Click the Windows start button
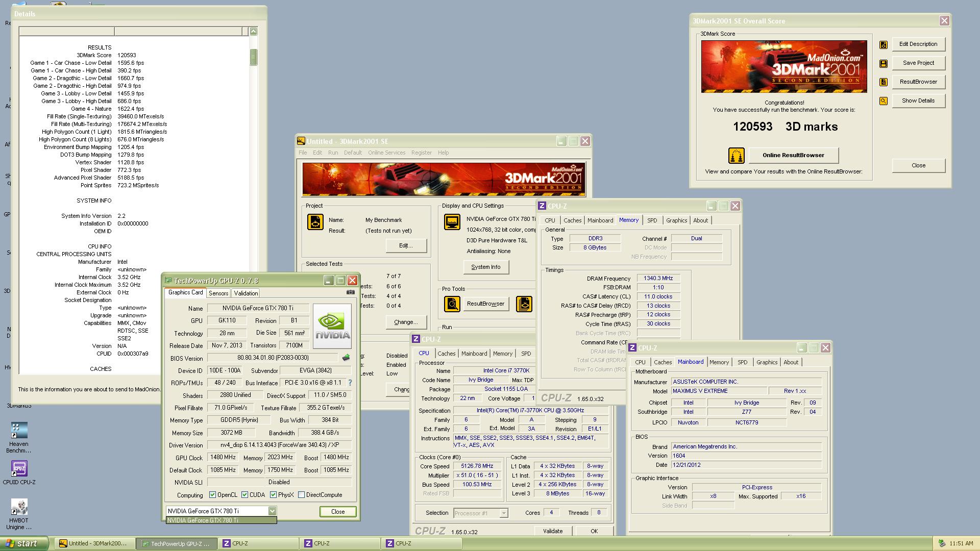Viewport: 980px width, 551px height. click(24, 544)
